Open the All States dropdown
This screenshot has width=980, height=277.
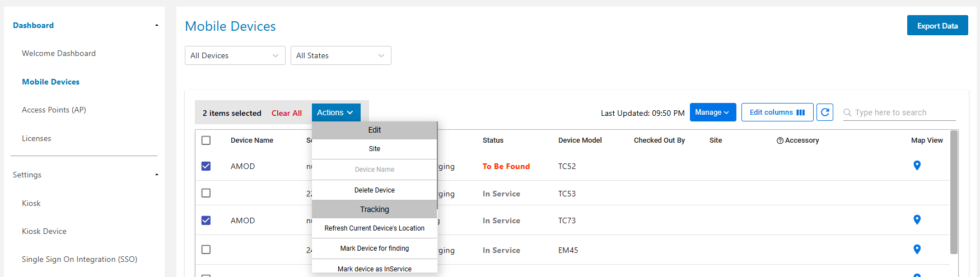coord(340,55)
